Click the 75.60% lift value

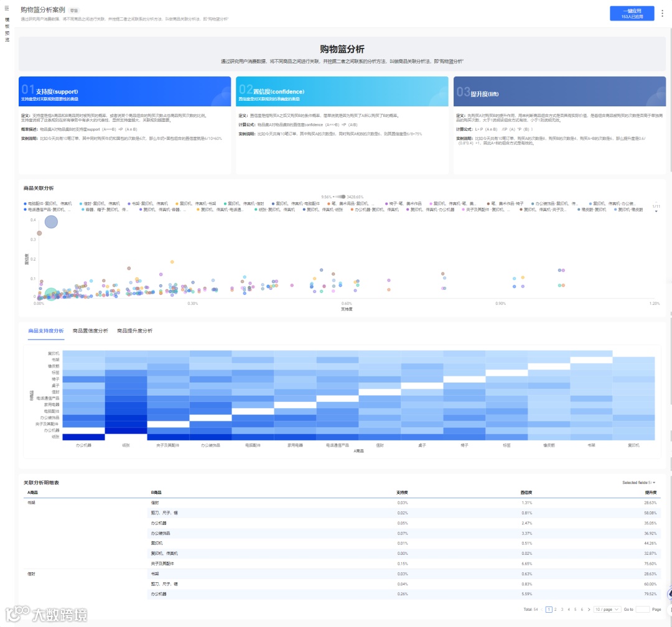click(650, 564)
